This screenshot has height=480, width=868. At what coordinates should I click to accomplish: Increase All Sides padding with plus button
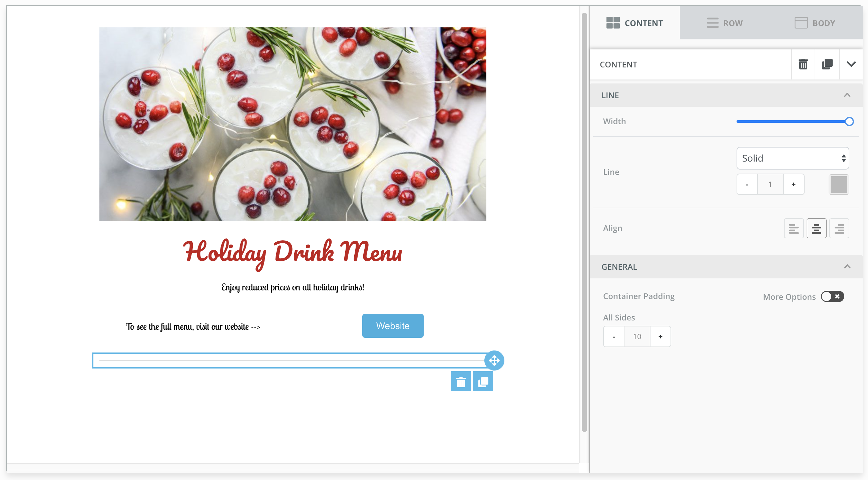pyautogui.click(x=660, y=336)
